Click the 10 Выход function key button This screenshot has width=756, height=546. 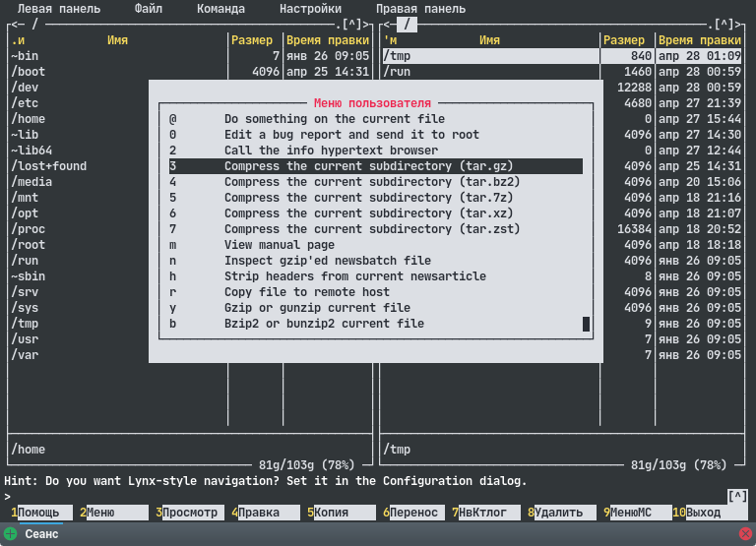click(710, 513)
